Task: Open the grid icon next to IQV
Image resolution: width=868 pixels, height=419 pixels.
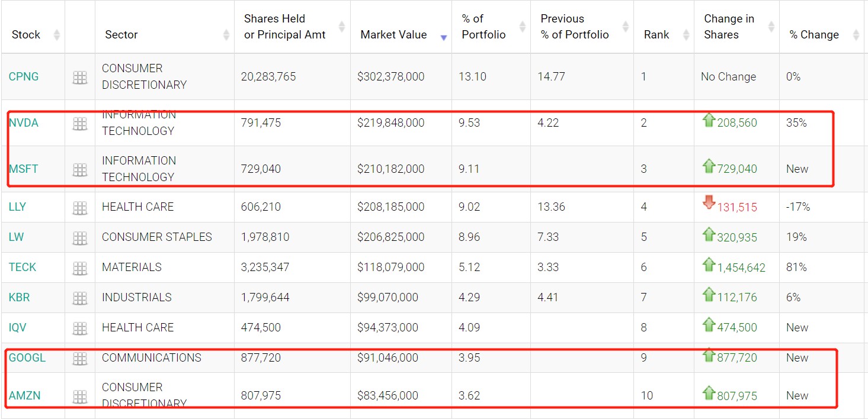Action: coord(80,327)
